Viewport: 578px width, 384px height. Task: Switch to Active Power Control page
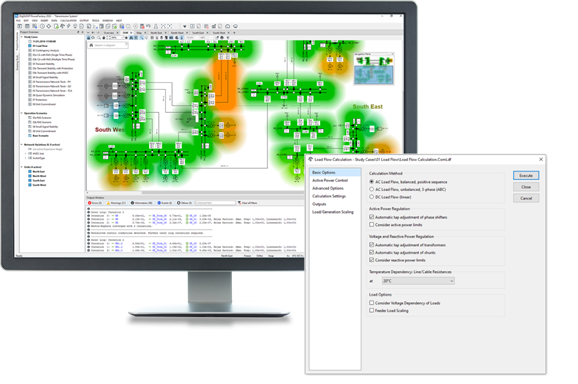pos(330,180)
